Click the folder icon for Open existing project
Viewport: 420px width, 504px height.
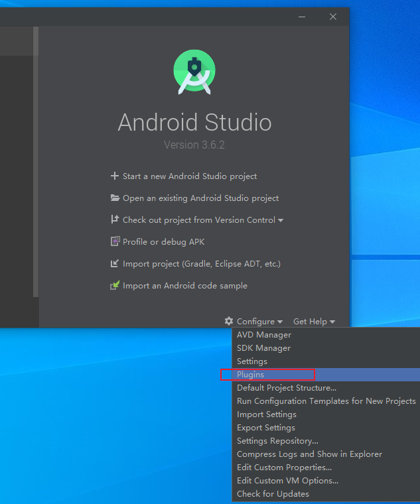115,198
